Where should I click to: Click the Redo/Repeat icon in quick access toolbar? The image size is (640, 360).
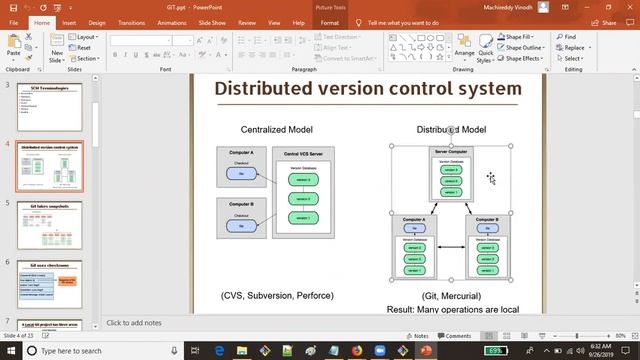pos(43,8)
